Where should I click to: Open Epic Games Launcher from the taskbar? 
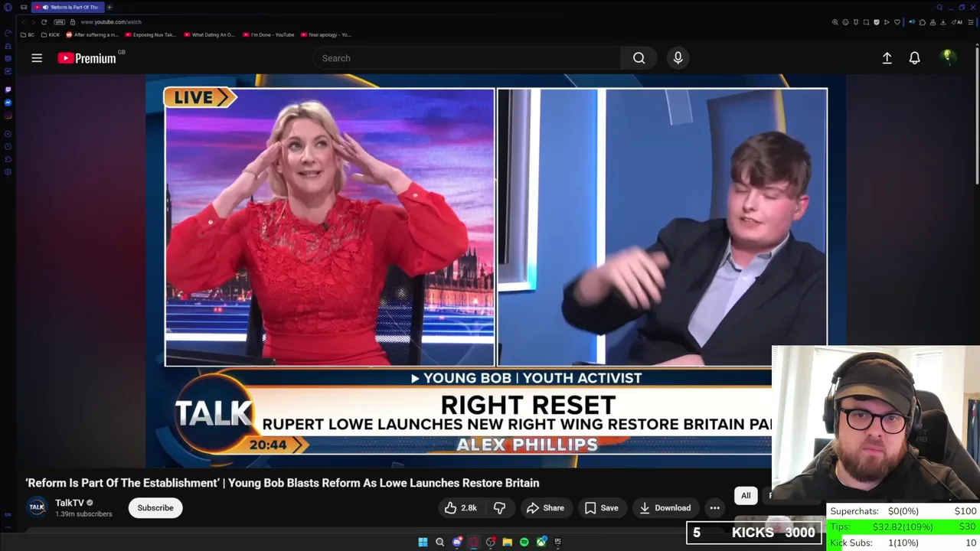pyautogui.click(x=558, y=542)
